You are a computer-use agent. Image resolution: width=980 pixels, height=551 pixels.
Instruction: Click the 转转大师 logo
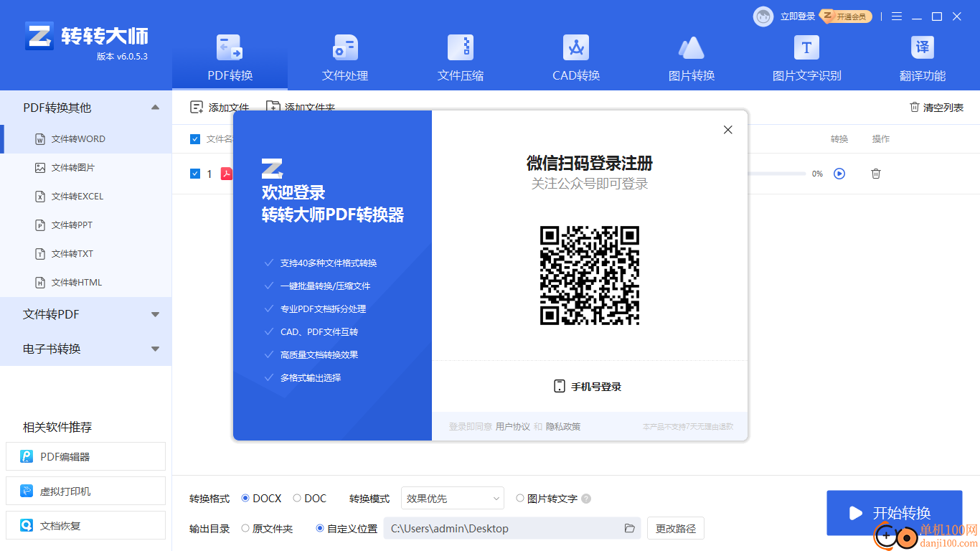tap(86, 37)
